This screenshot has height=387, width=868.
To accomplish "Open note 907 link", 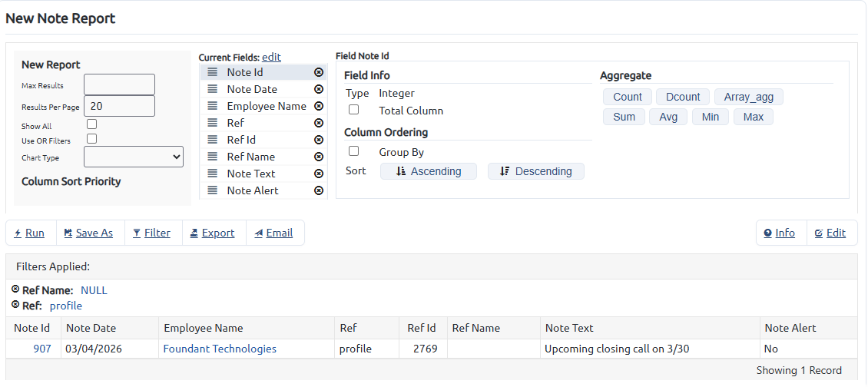I will point(42,349).
